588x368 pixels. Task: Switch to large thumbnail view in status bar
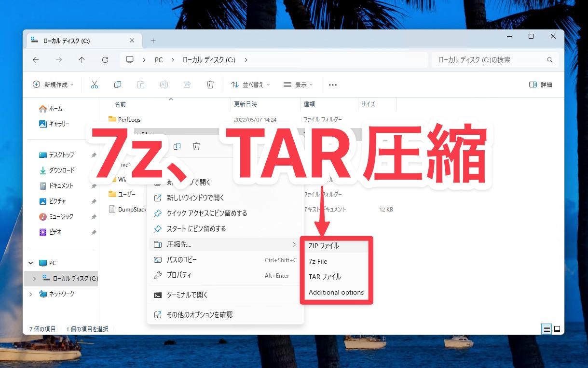tap(557, 329)
